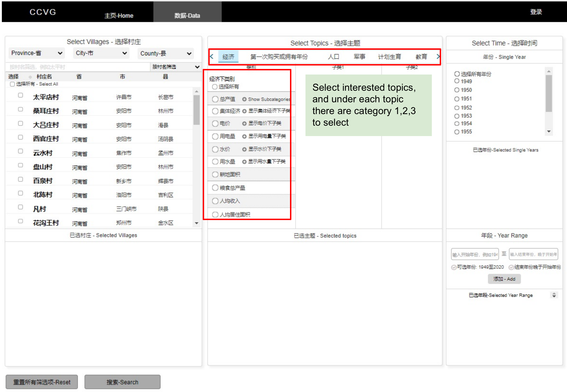567x392 pixels.
Task: Click the right arrow of topic tabs
Action: pyautogui.click(x=438, y=57)
